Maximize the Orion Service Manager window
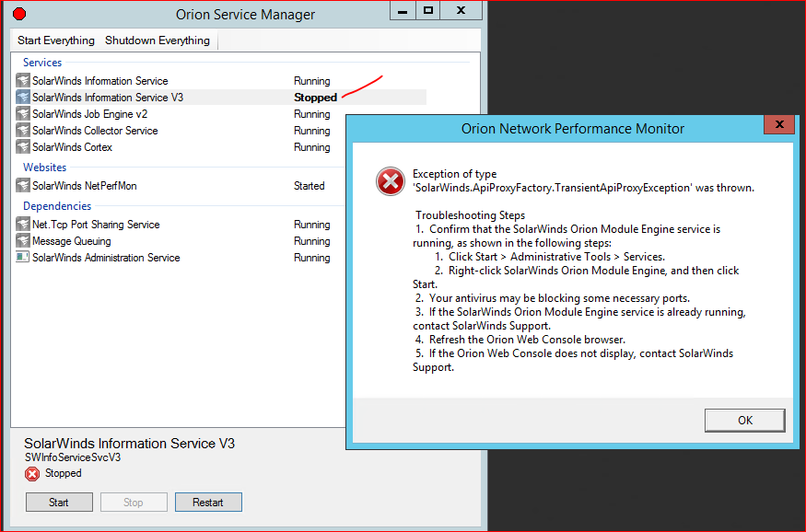 point(427,11)
